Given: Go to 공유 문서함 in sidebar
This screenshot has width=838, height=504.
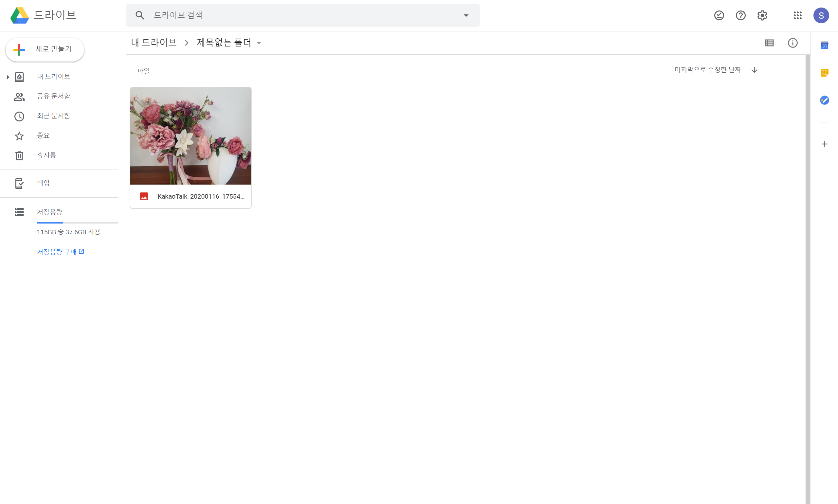Looking at the screenshot, I should click(53, 97).
